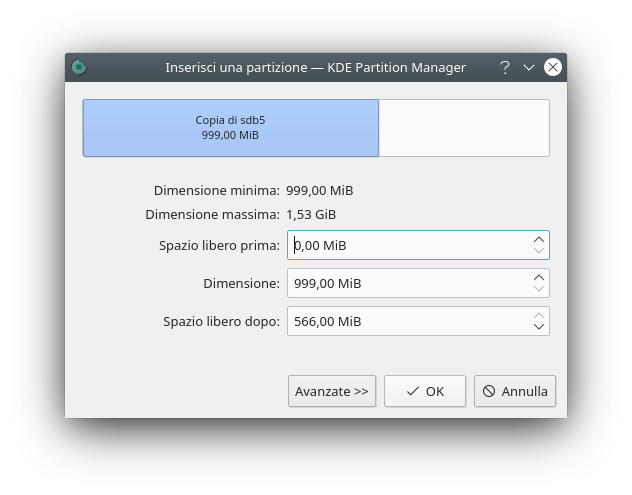
Task: Increase Dimensione value with up arrow
Action: point(539,277)
